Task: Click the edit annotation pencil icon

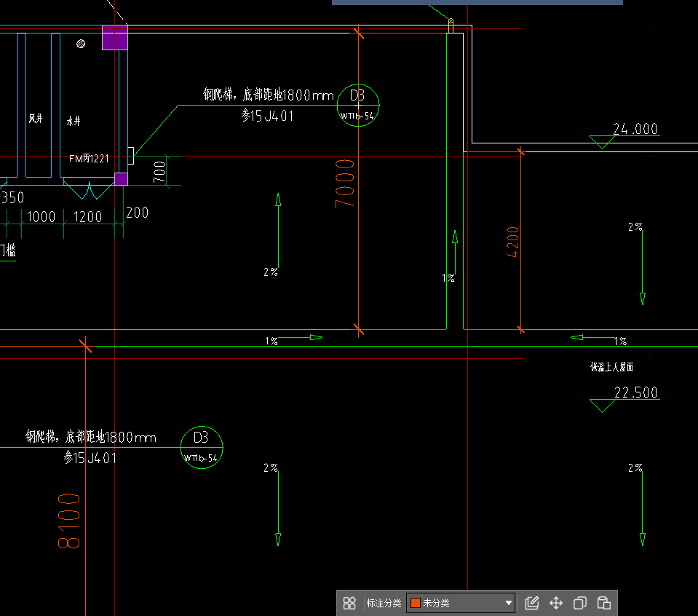Action: [532, 603]
